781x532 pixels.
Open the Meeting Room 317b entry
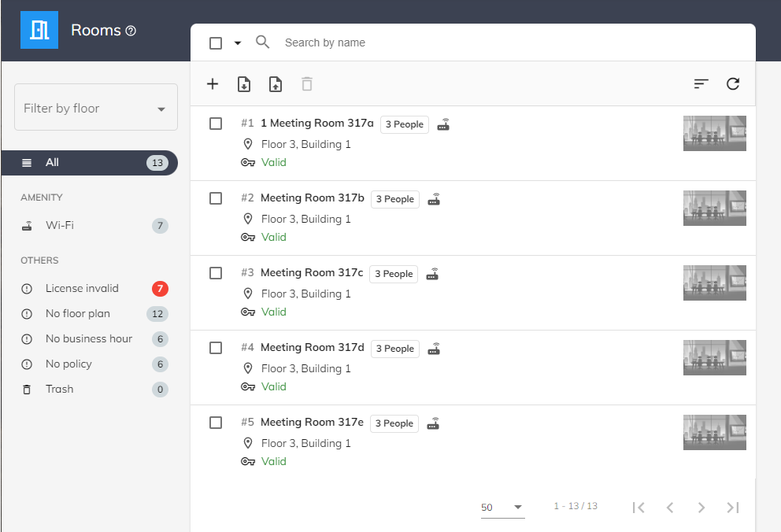313,198
